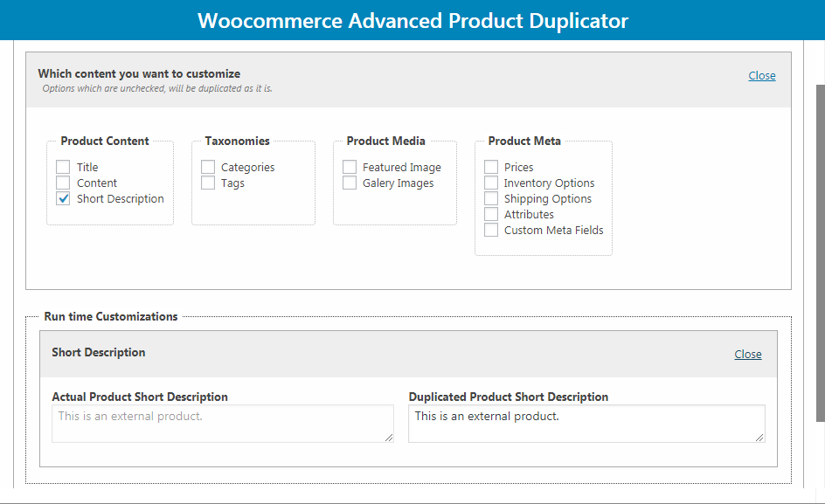The image size is (825, 504).
Task: Click the Actual Product Short Description textarea
Action: [x=223, y=424]
